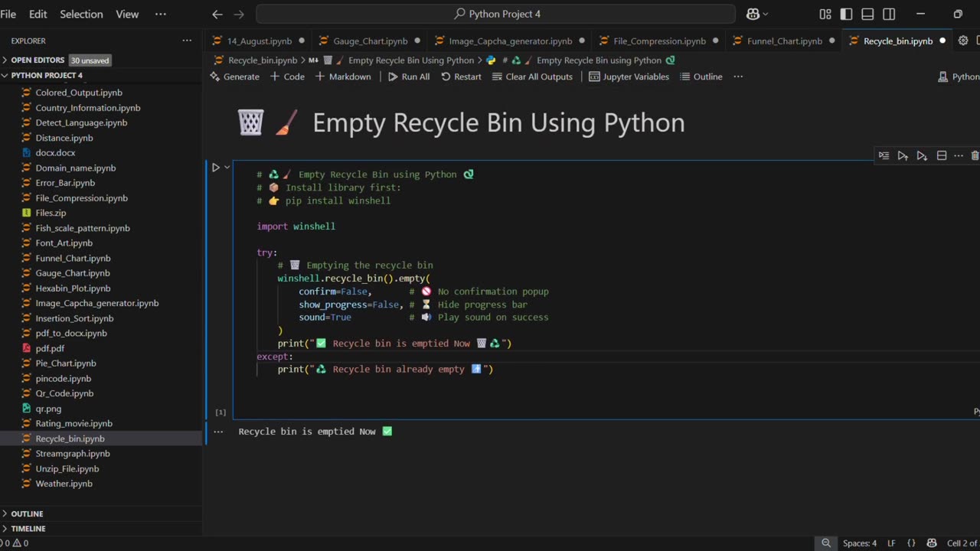Open Jupyter Variables panel
Viewport: 980px width, 551px height.
(629, 77)
